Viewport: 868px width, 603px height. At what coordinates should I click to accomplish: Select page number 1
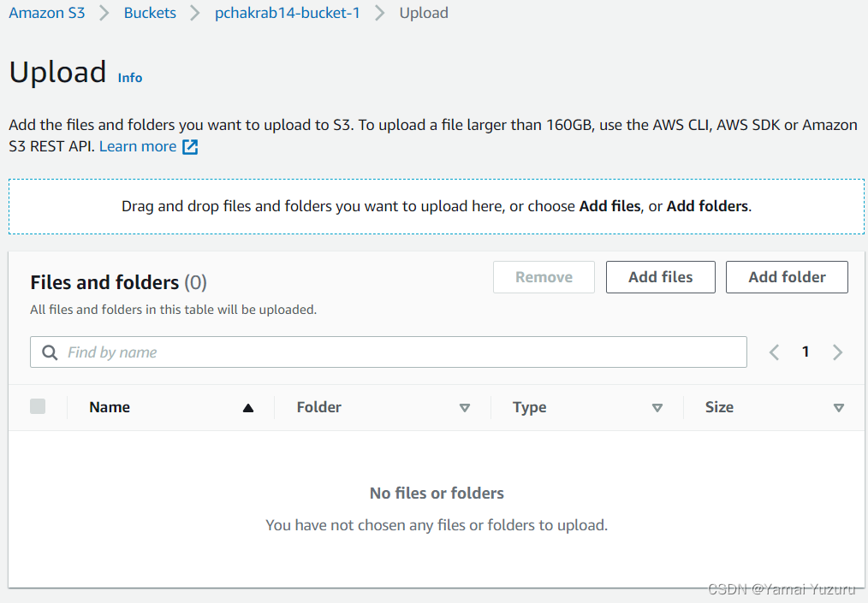806,352
